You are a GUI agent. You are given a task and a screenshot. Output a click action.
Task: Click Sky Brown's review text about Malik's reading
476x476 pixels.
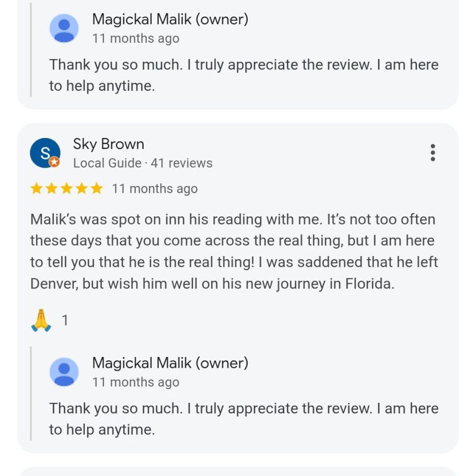click(234, 251)
